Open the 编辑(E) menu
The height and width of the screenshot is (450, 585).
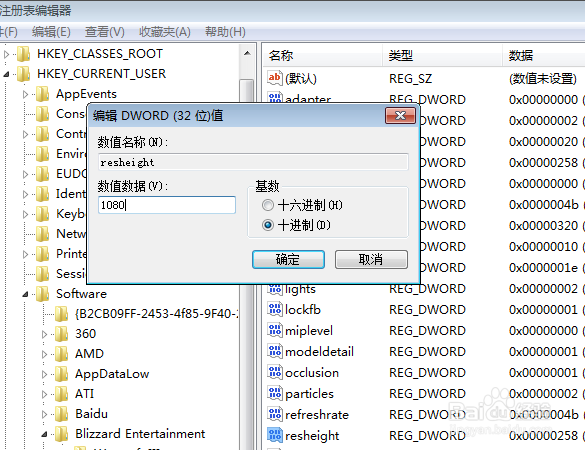[51, 32]
